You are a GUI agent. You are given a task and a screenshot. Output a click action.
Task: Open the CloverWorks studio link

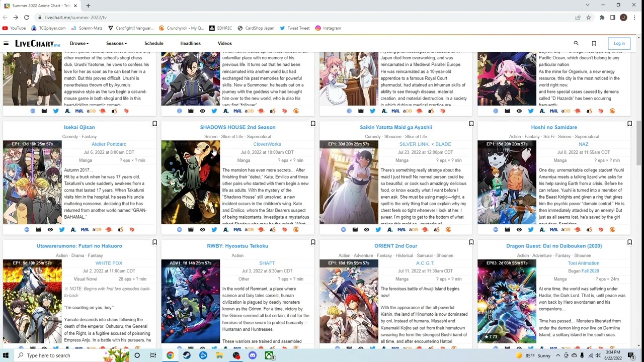pyautogui.click(x=267, y=144)
